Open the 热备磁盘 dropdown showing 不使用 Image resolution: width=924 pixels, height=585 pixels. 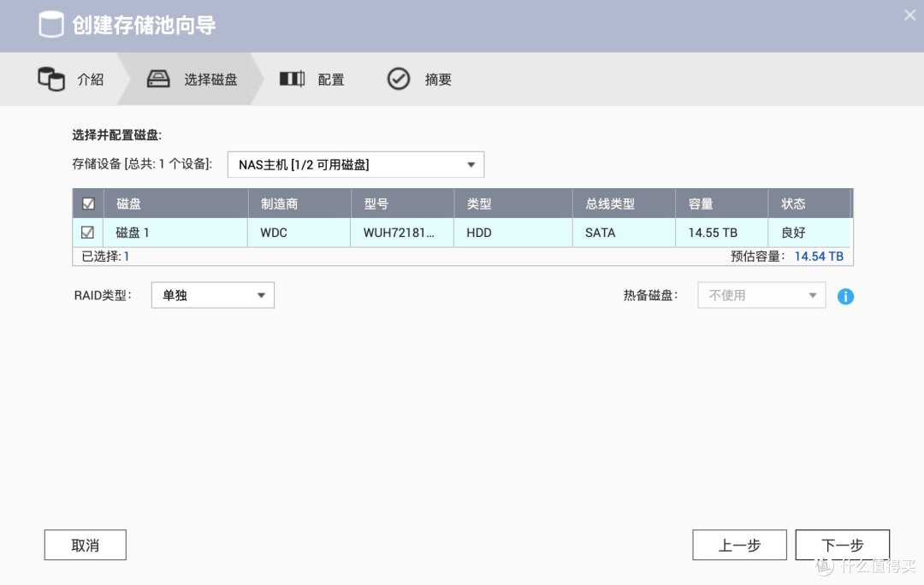point(760,294)
